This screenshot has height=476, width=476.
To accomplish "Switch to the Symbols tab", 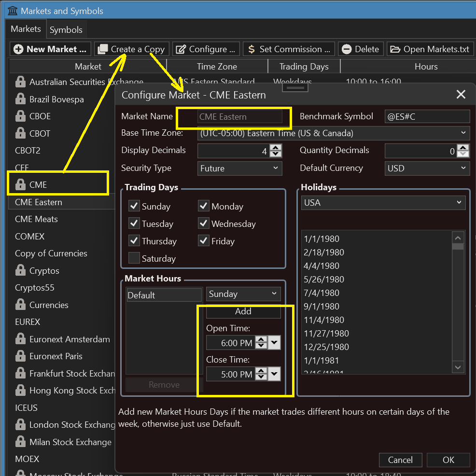I will (x=66, y=30).
